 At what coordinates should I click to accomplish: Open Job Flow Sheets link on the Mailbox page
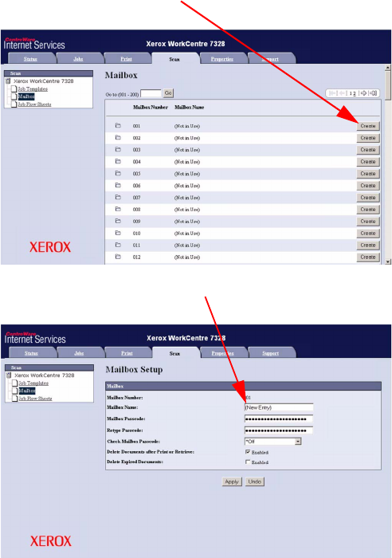pyautogui.click(x=35, y=104)
